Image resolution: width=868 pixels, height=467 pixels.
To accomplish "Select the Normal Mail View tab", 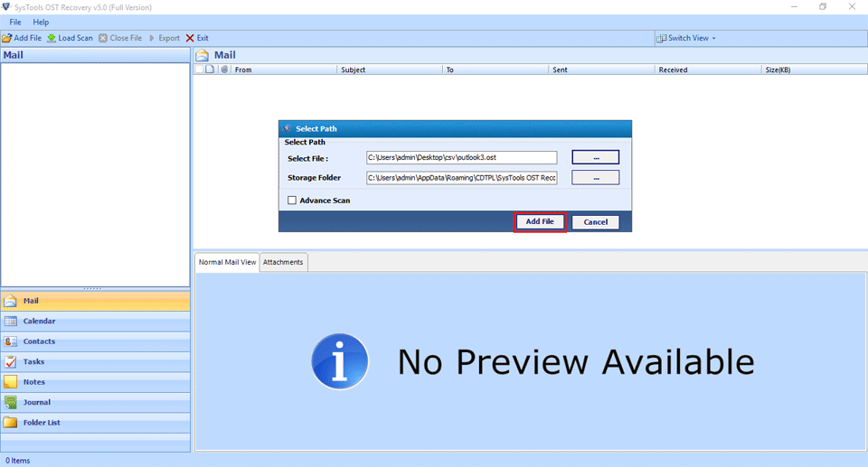I will coord(227,262).
